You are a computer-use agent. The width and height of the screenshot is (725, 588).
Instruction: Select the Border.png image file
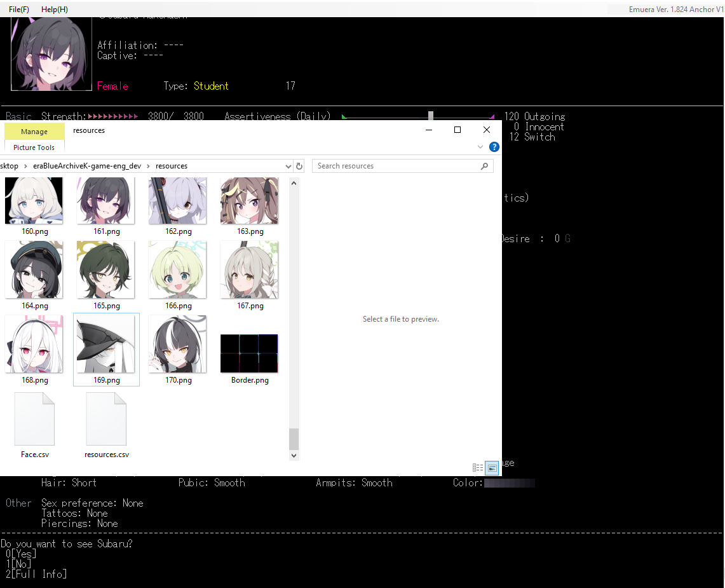[x=249, y=353]
